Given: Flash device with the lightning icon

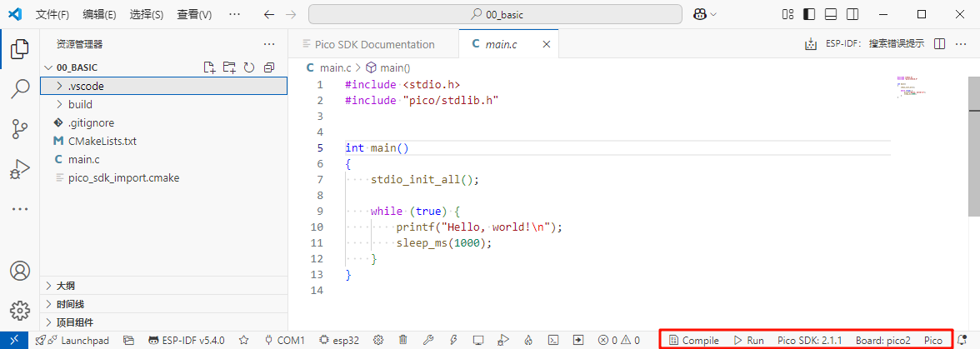Looking at the screenshot, I should (453, 341).
